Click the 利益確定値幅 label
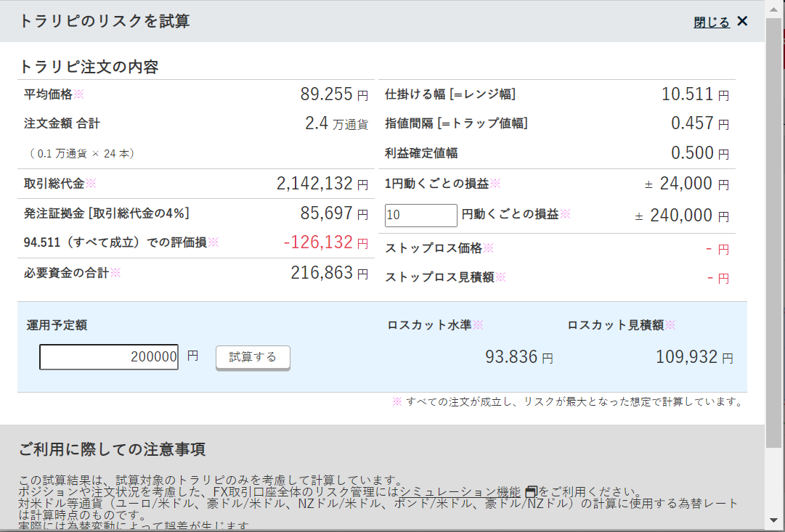This screenshot has width=785, height=532. (x=421, y=153)
